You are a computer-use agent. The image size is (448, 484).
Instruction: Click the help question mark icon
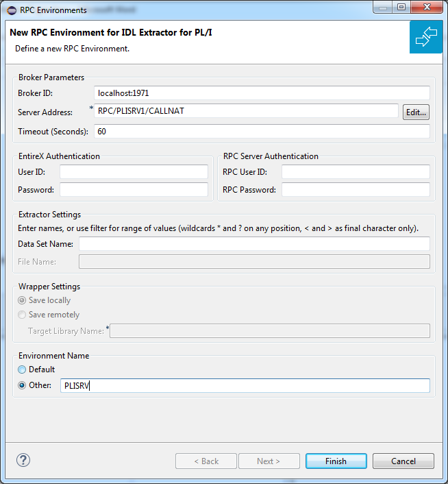pos(23,460)
